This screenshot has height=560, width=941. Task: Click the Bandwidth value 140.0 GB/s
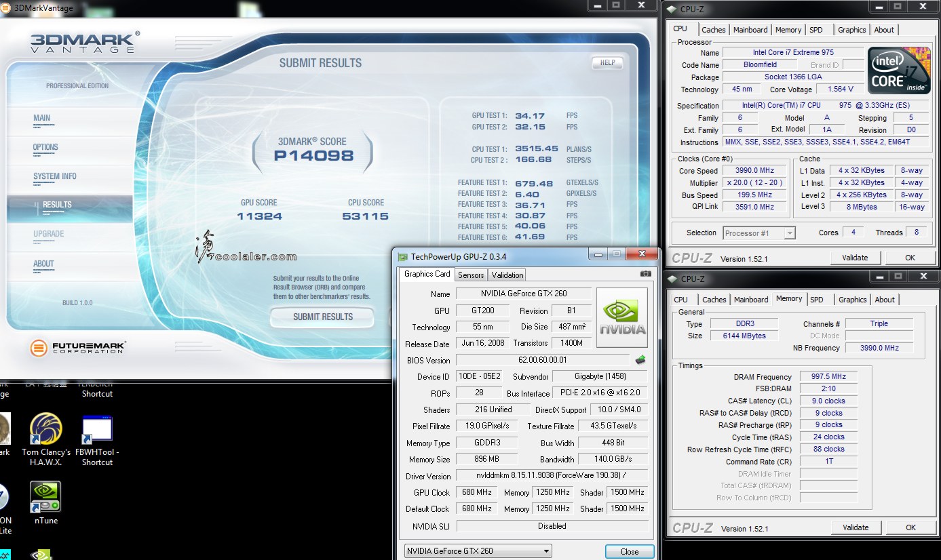coord(612,460)
